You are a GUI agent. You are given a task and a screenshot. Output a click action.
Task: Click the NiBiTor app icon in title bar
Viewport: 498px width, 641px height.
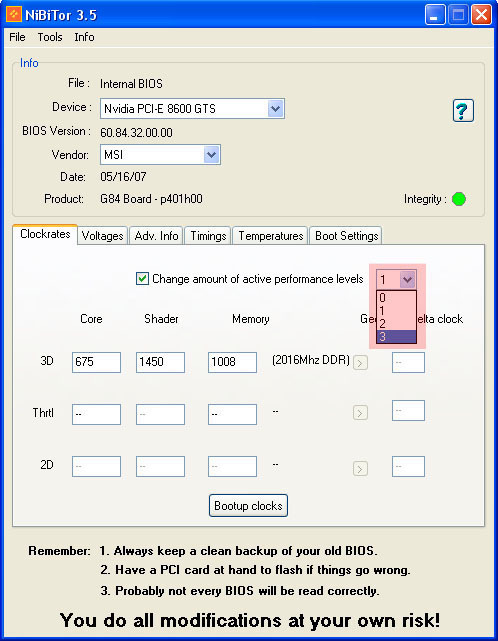pyautogui.click(x=14, y=15)
